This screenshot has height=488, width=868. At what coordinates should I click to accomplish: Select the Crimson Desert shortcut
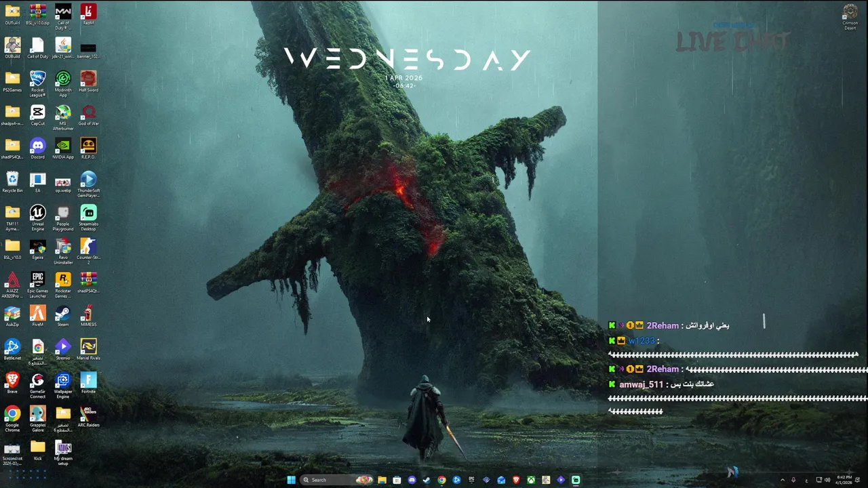[850, 16]
